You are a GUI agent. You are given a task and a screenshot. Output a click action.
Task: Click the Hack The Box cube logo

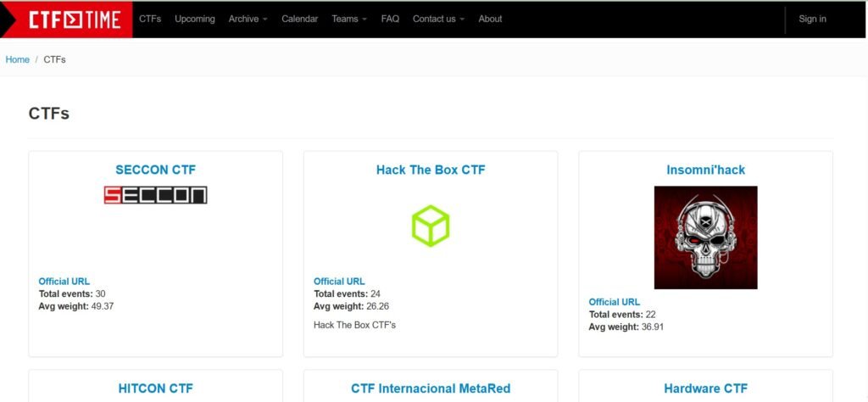pyautogui.click(x=431, y=226)
